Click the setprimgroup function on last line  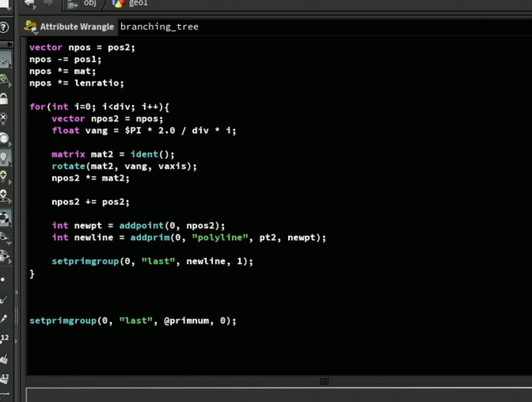[x=63, y=320]
